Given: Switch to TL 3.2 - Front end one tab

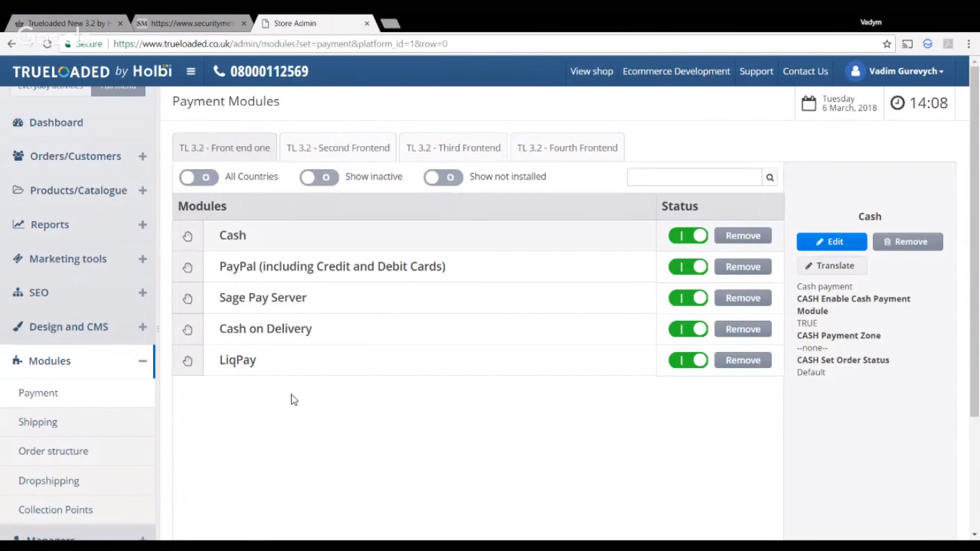Looking at the screenshot, I should click(224, 147).
